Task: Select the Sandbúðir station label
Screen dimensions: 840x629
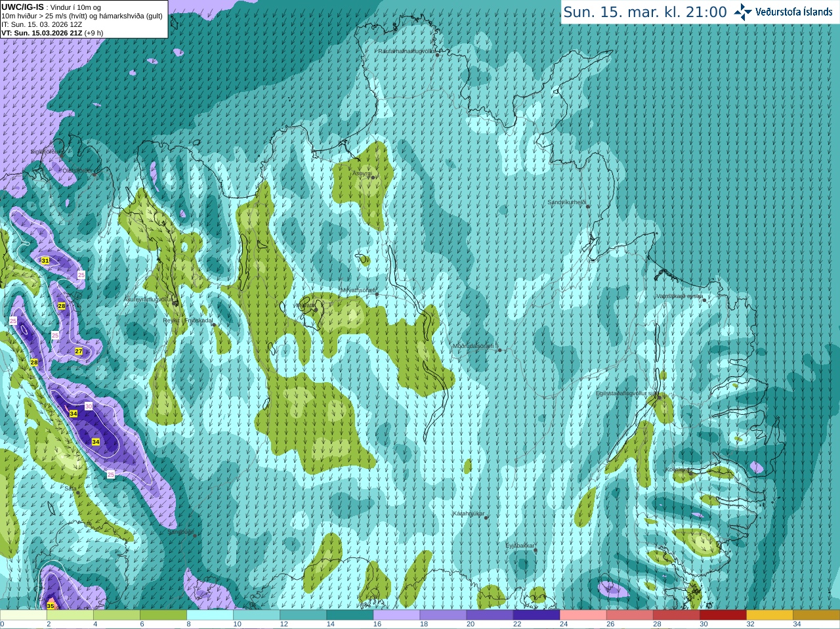Action: click(x=180, y=532)
